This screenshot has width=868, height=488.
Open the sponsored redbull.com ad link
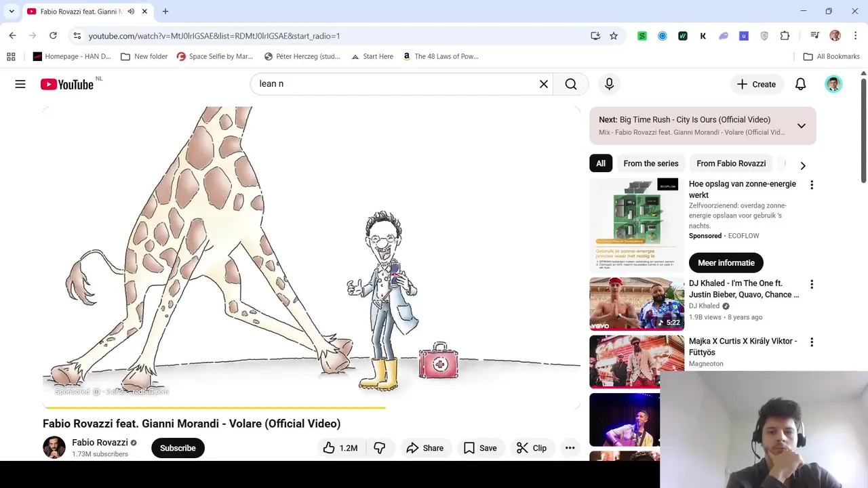point(150,392)
